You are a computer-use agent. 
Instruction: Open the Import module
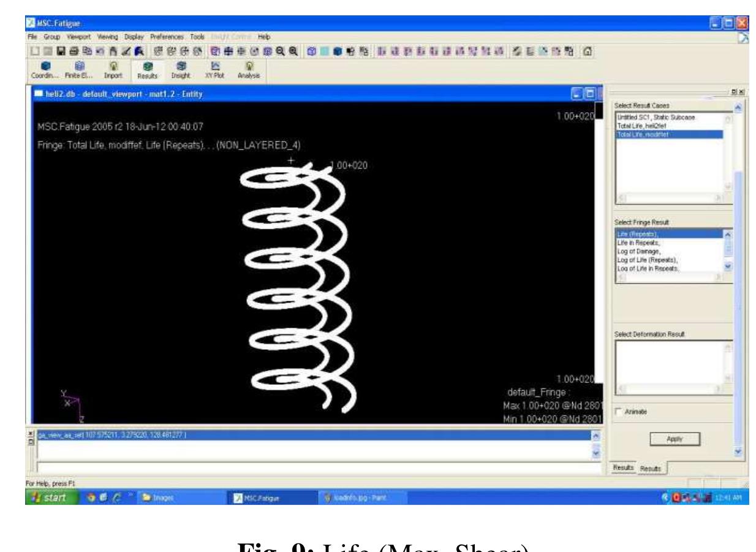(x=113, y=70)
